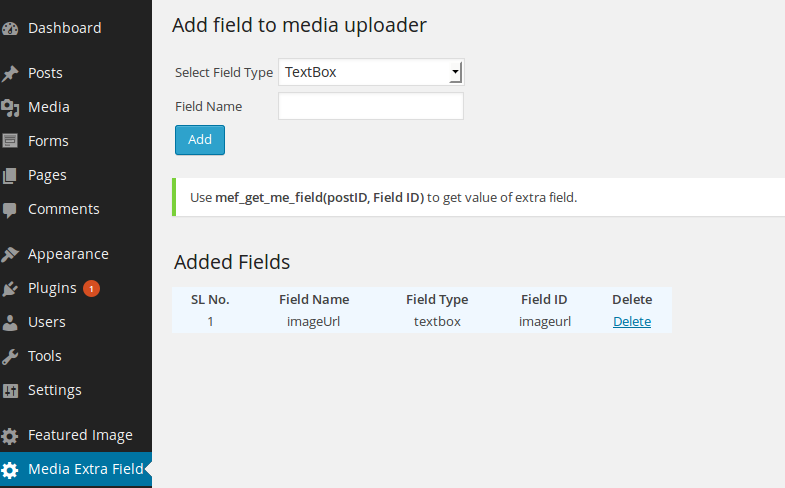The image size is (785, 488).
Task: Click the Posts pushpin icon
Action: coord(10,73)
